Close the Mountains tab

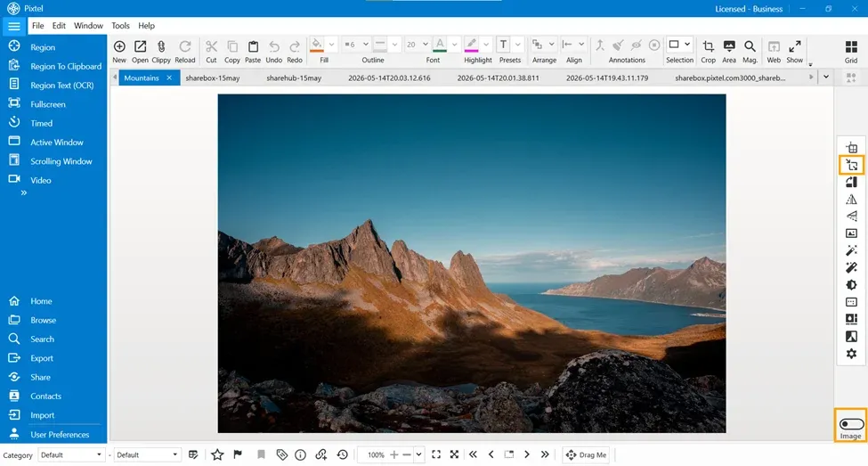coord(169,78)
